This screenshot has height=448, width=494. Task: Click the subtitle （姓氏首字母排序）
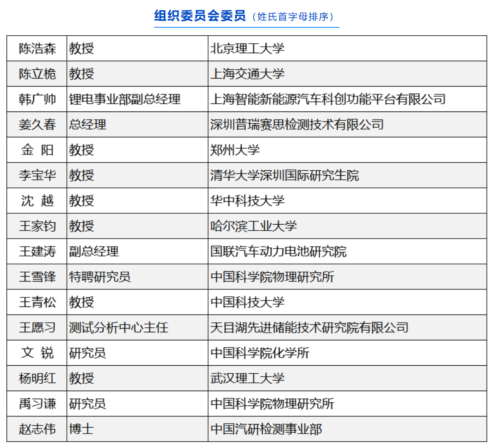click(x=292, y=17)
